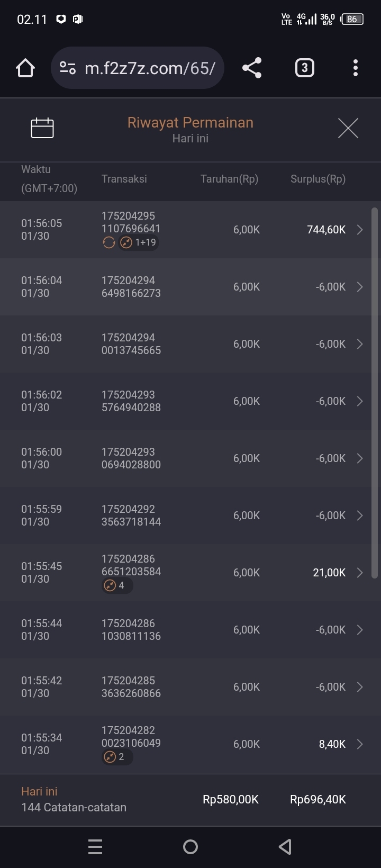Click the history list vertical scrollbar
The width and height of the screenshot is (381, 868).
[375, 393]
